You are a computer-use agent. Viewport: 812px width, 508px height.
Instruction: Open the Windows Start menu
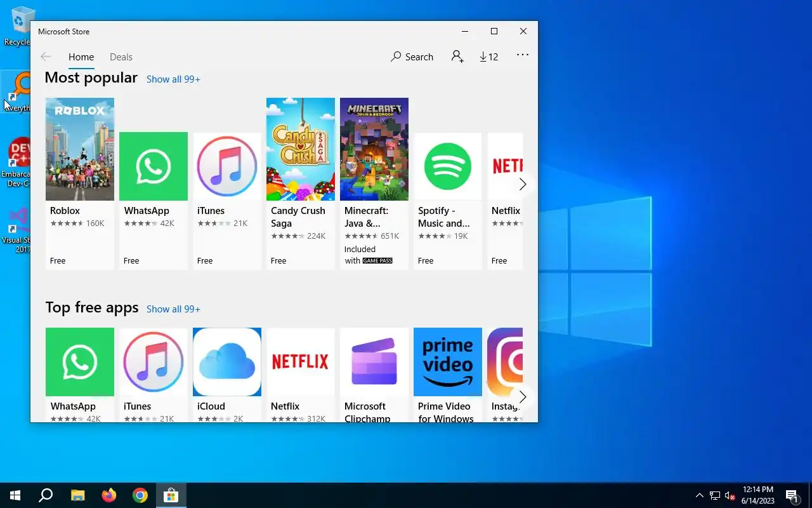tap(15, 495)
